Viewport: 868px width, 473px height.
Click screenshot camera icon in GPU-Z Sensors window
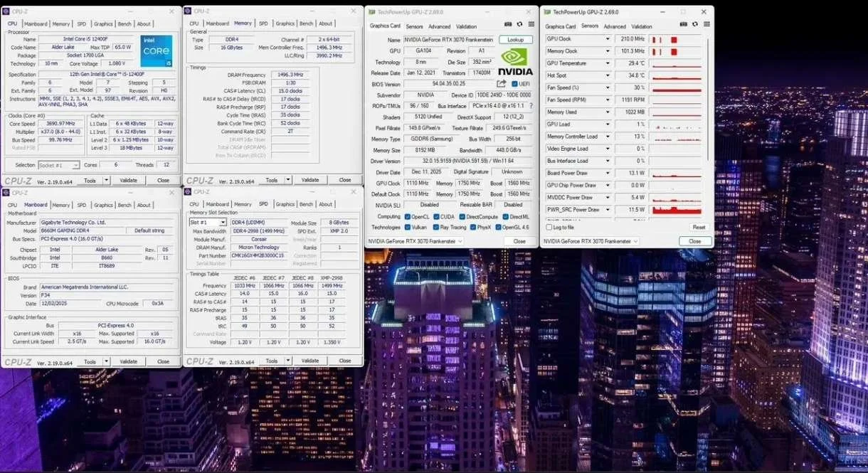tap(684, 26)
